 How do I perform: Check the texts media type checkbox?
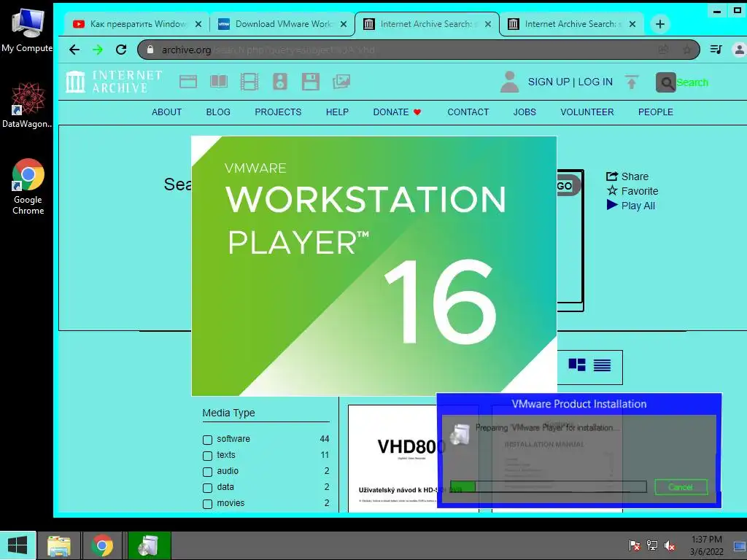tap(207, 456)
